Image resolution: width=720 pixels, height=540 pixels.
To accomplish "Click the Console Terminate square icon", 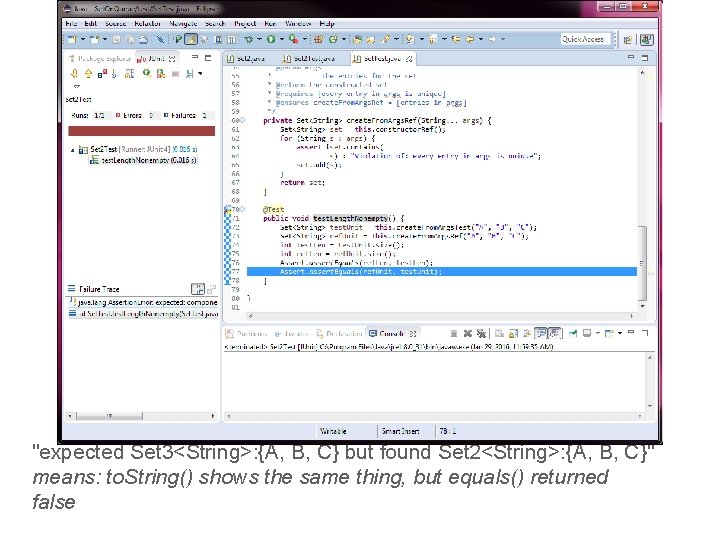I will (454, 333).
